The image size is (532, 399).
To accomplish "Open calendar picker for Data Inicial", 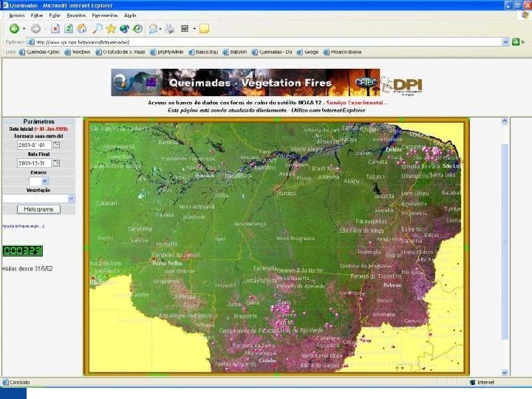I will [x=57, y=145].
